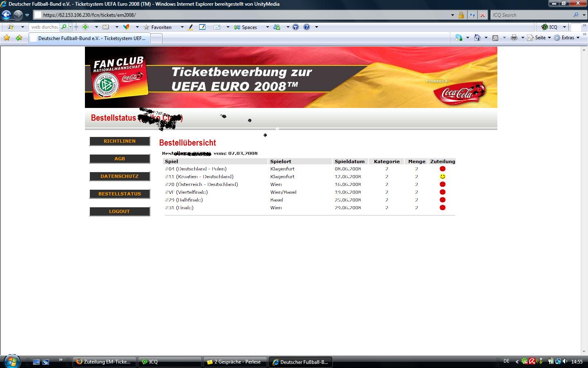Click the browser Back arrow button
The image size is (588, 368).
pos(6,15)
